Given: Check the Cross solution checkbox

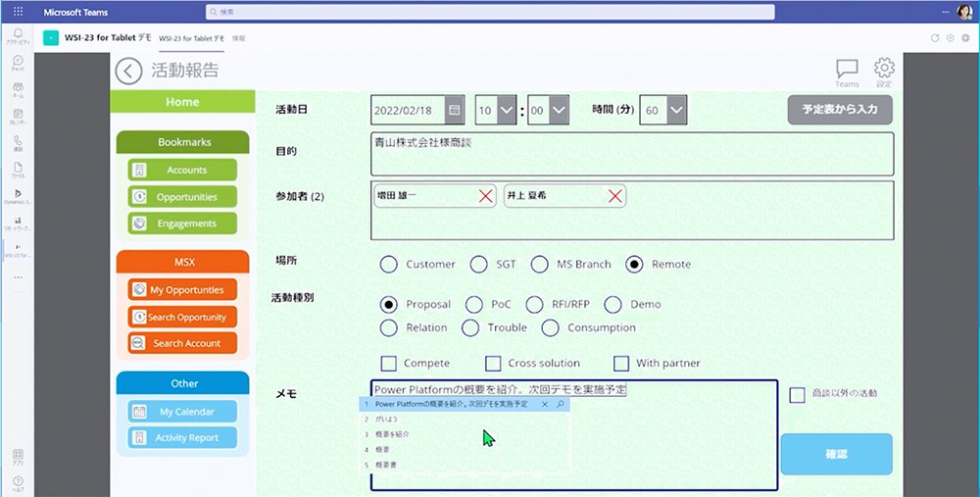Looking at the screenshot, I should tap(493, 364).
